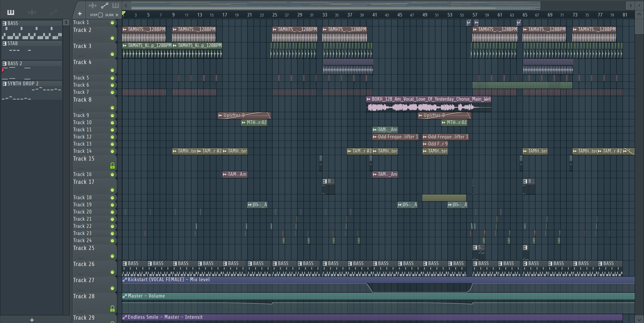Select Track 25 header label
644x323 pixels.
84,248
